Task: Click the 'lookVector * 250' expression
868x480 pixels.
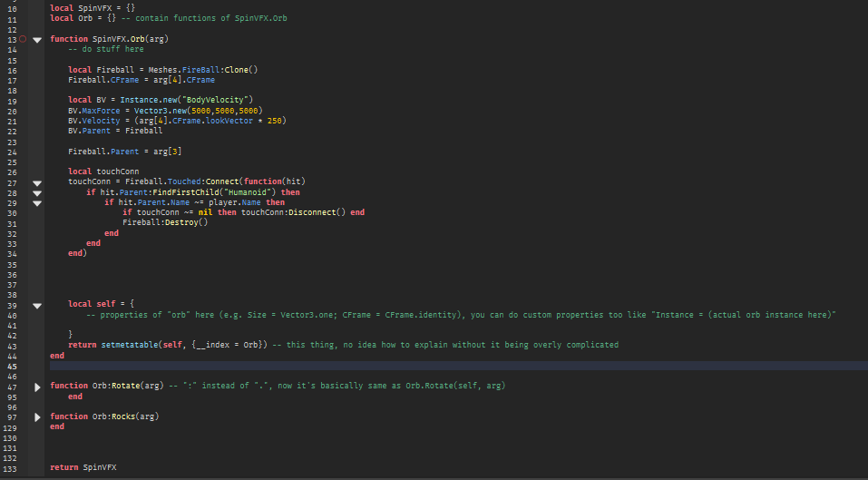Action: tap(244, 121)
